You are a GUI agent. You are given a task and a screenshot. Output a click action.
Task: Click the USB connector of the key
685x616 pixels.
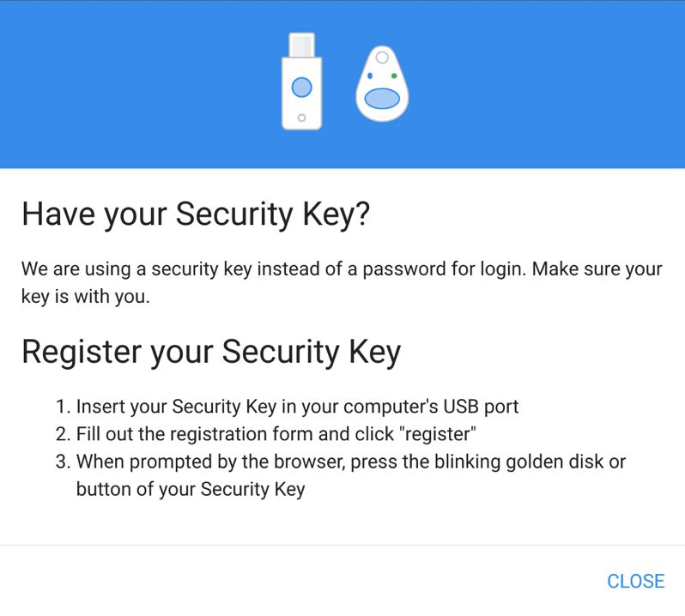pyautogui.click(x=302, y=45)
